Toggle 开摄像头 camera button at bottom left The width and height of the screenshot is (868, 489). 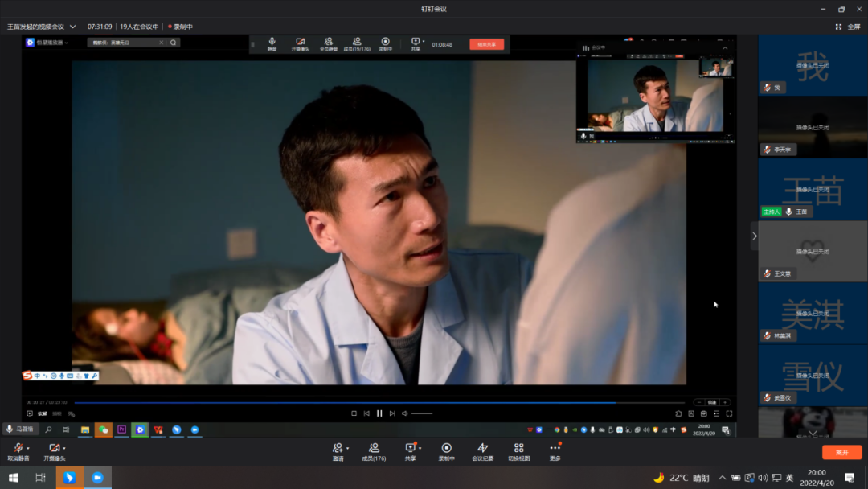coord(54,449)
